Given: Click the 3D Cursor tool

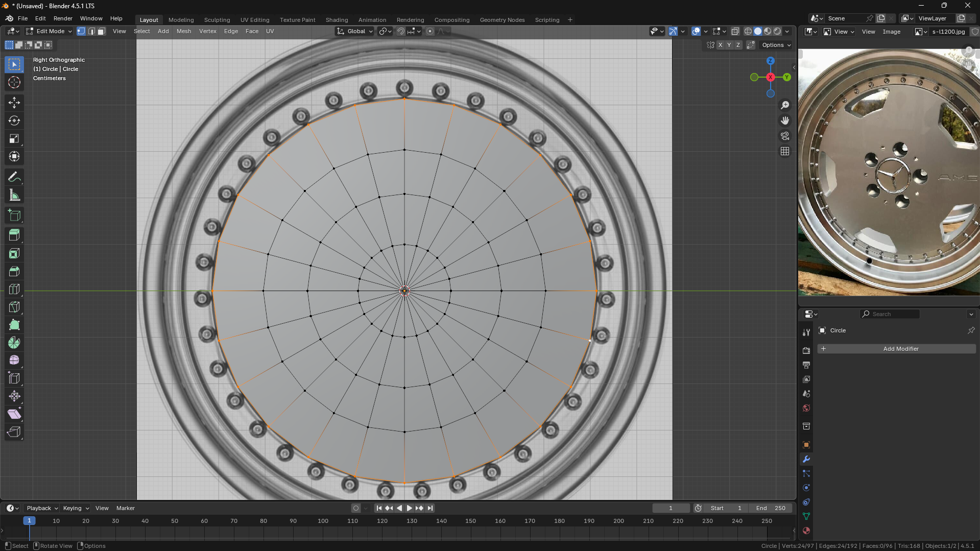Looking at the screenshot, I should pos(14,82).
